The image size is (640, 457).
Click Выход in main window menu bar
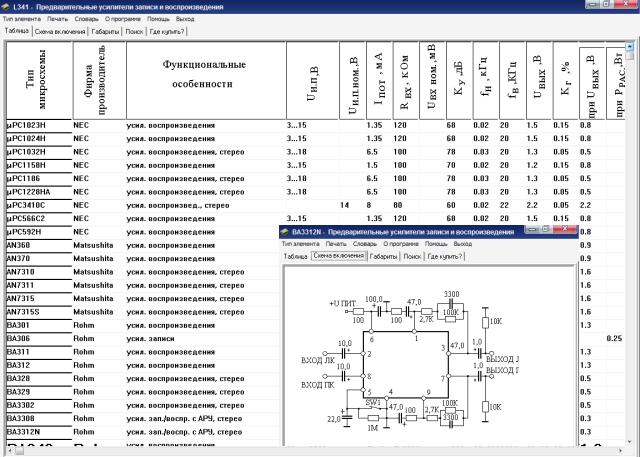[185, 19]
